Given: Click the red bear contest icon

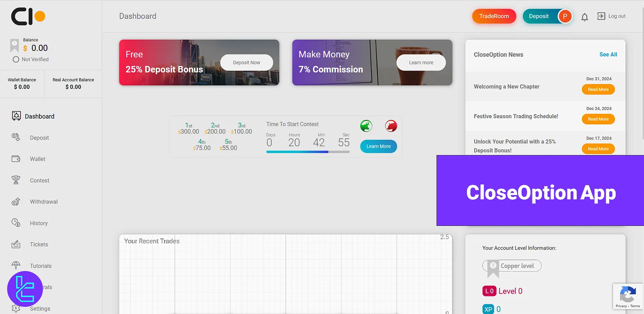Looking at the screenshot, I should pos(391,126).
